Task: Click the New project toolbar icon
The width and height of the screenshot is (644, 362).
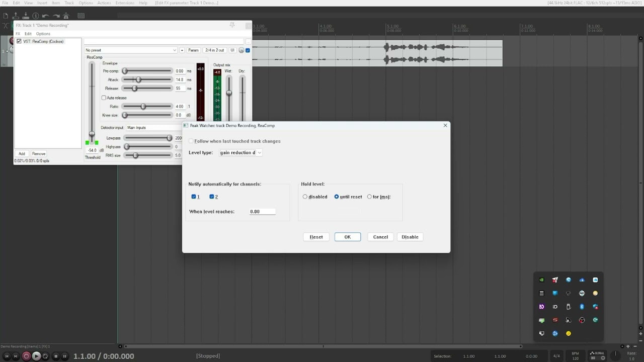Action: 6,16
